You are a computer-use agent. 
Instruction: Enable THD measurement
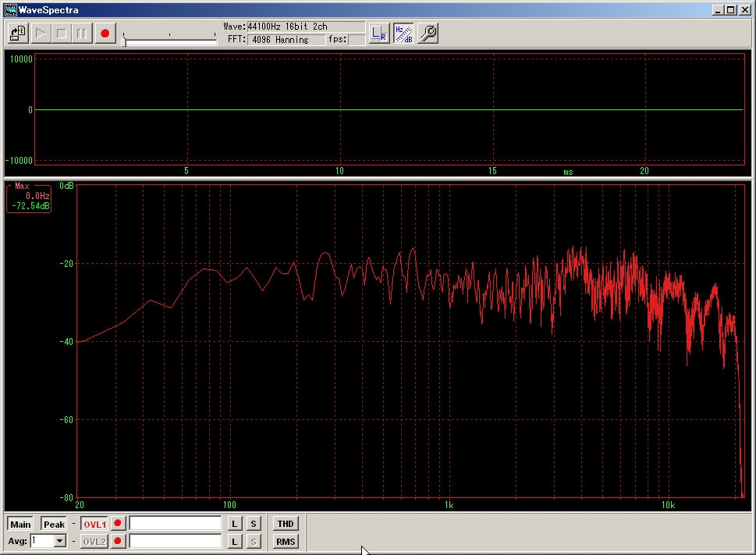coord(286,524)
